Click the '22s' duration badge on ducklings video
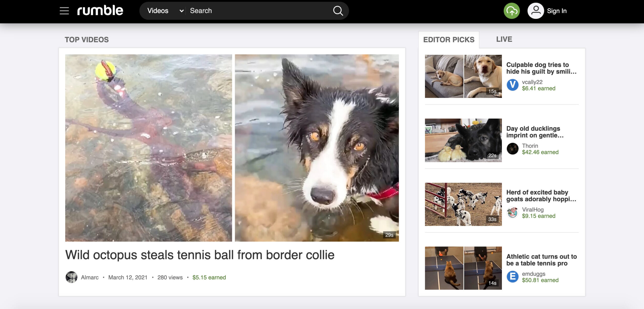Viewport: 644px width, 309px height. coord(492,156)
